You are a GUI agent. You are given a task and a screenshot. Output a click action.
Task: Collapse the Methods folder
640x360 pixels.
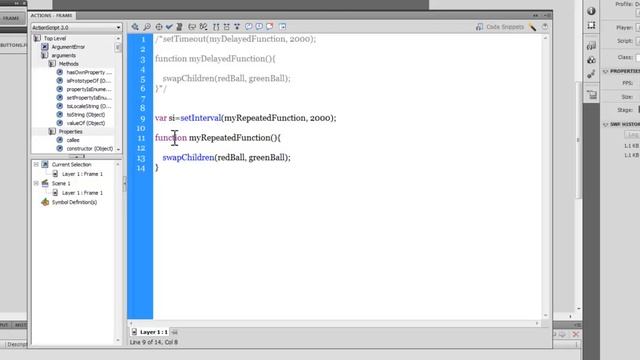coord(52,64)
